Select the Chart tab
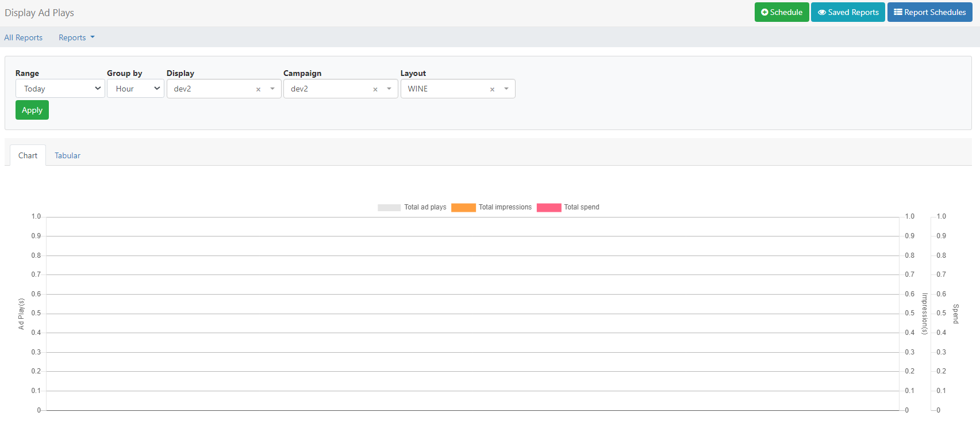The width and height of the screenshot is (980, 431). (x=28, y=155)
